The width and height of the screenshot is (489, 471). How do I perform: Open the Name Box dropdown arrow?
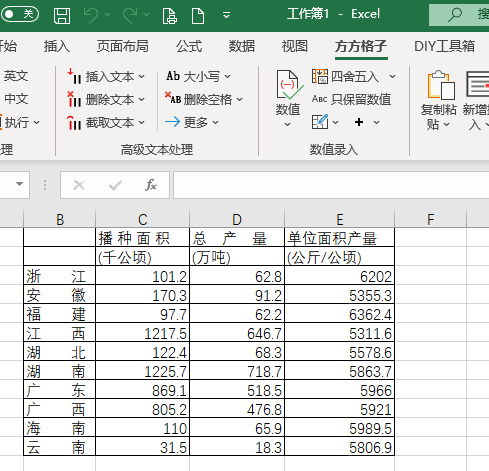click(19, 184)
